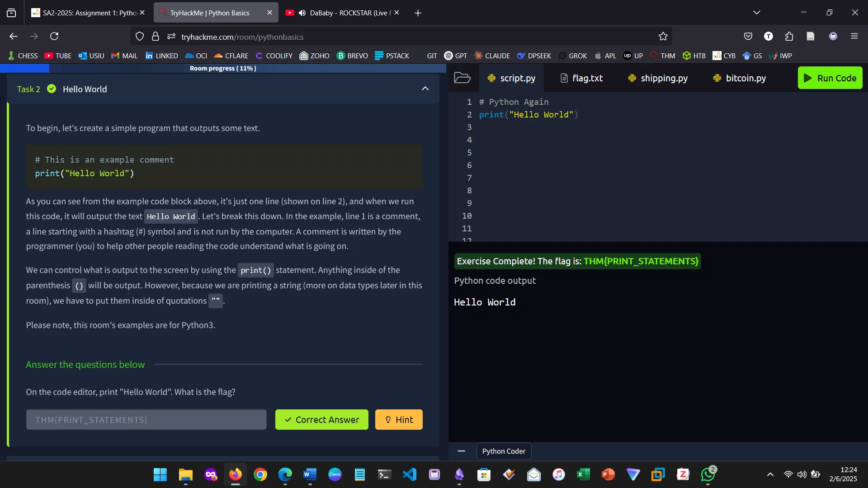
Task: Show hidden system tray icons
Action: click(770, 474)
